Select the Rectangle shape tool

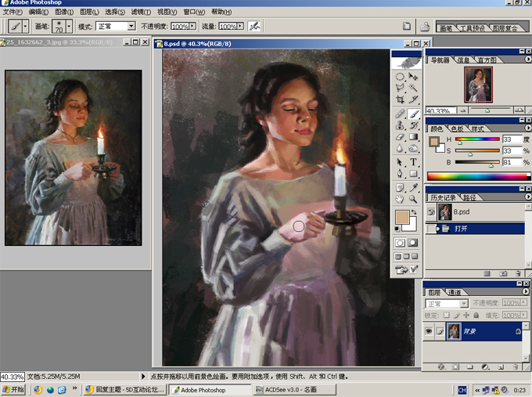click(x=413, y=174)
